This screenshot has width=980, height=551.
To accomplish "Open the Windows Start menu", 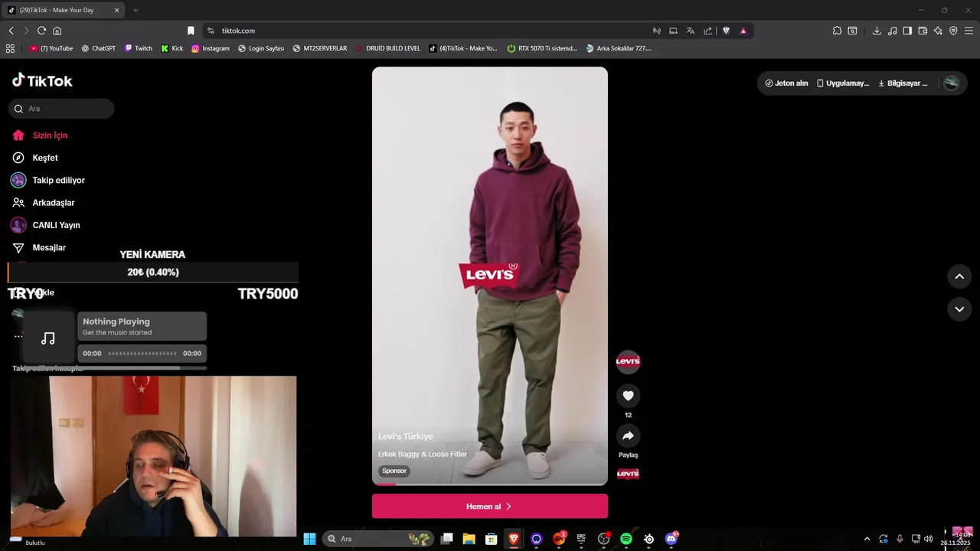I will tap(309, 539).
